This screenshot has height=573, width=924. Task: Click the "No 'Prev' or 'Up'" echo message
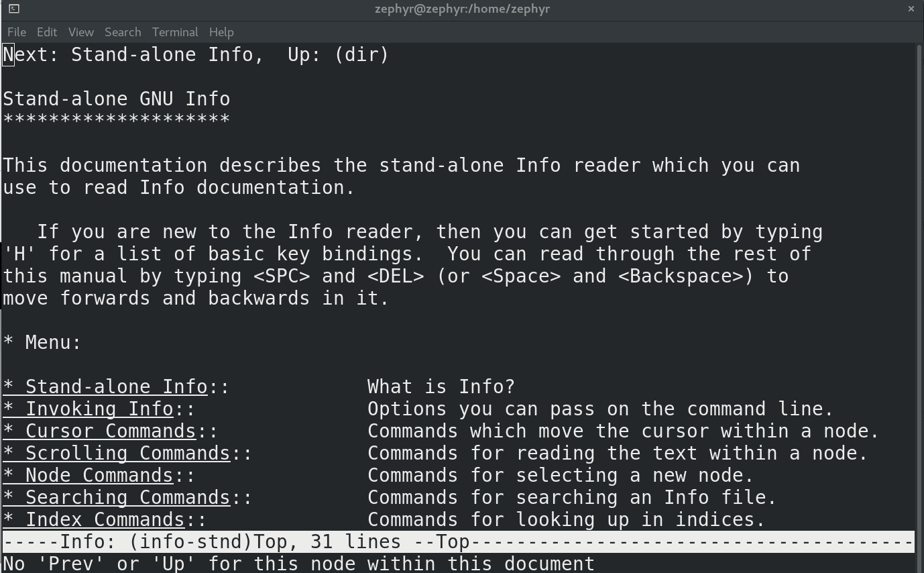click(298, 564)
